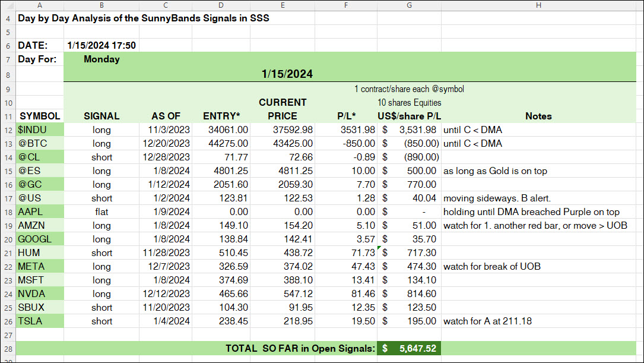The width and height of the screenshot is (644, 363).
Task: Select the '1/15/2024 17:50' timestamp cell
Action: tap(101, 45)
